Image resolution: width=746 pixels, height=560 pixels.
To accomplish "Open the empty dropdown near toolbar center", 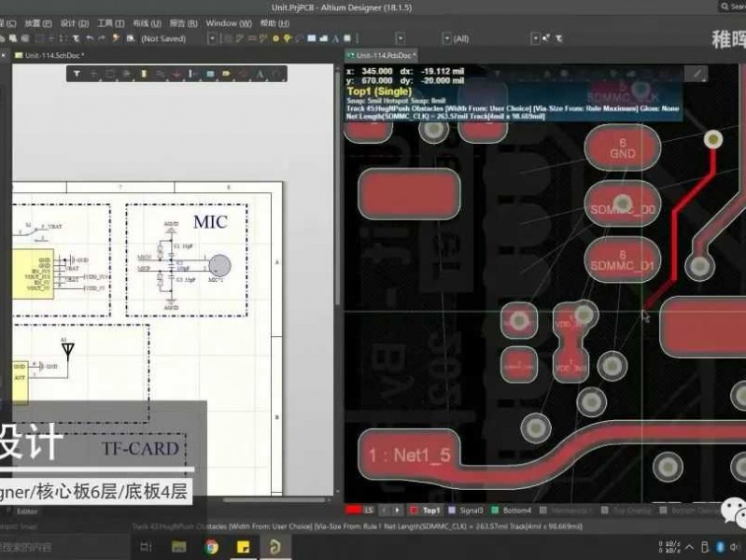I will [401, 38].
